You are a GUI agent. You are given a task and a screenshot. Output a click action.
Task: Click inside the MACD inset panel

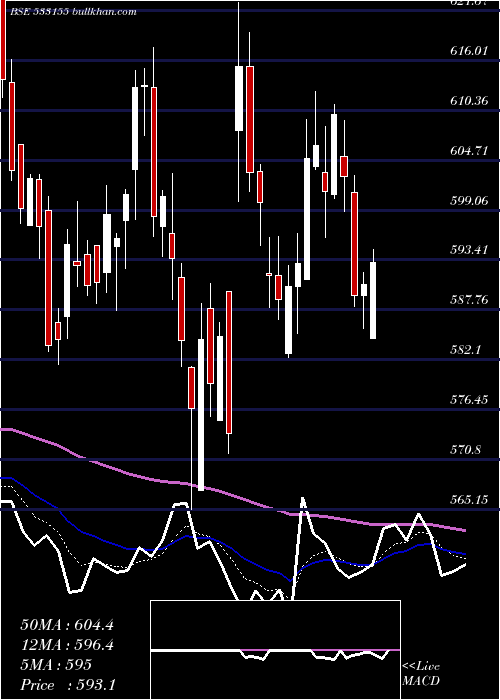coord(275,650)
